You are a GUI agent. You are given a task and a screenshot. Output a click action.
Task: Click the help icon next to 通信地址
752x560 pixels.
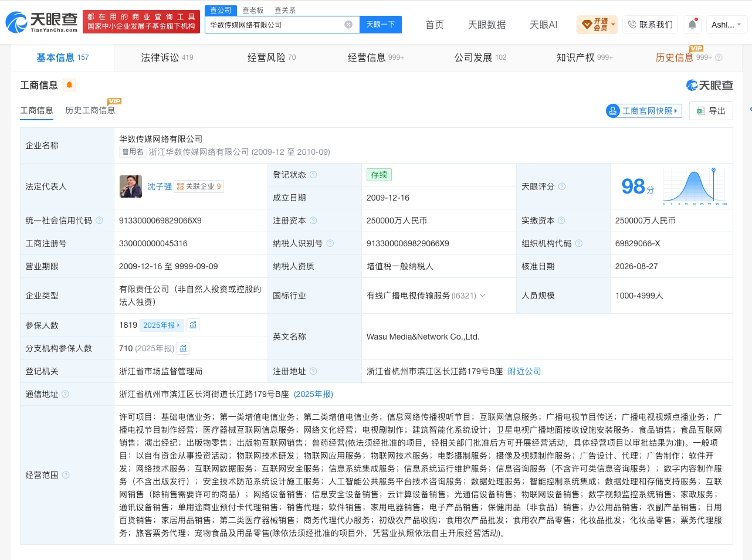pos(65,394)
